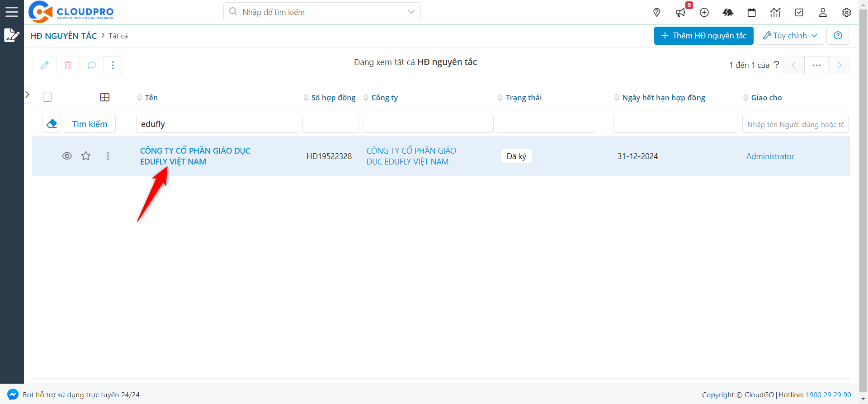This screenshot has width=868, height=404.
Task: Click the CloudPro logo
Action: (x=71, y=12)
